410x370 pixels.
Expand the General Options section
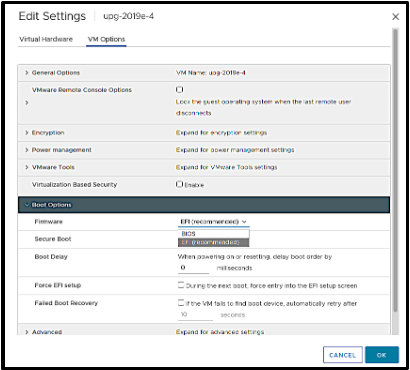[x=27, y=73]
